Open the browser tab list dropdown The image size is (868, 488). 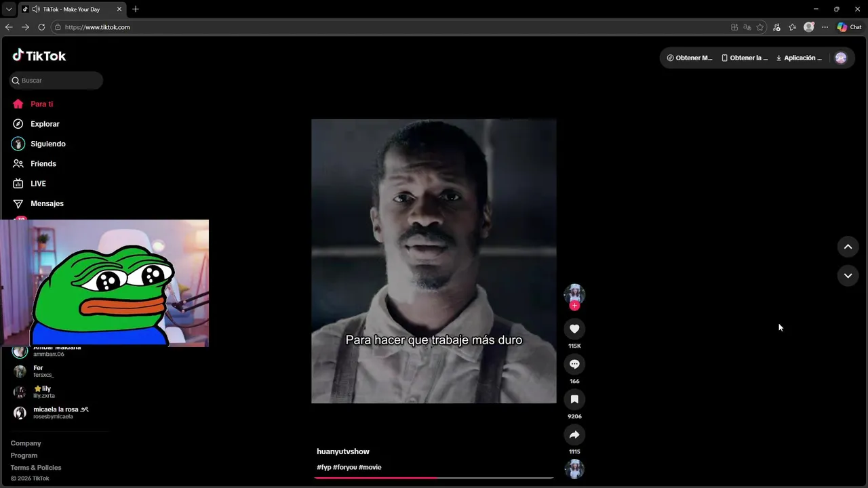click(x=8, y=9)
